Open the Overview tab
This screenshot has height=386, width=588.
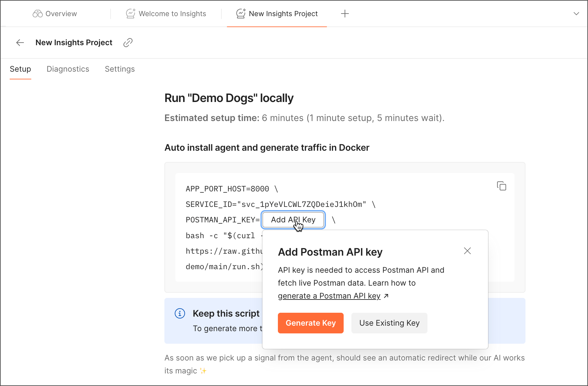[x=55, y=14]
